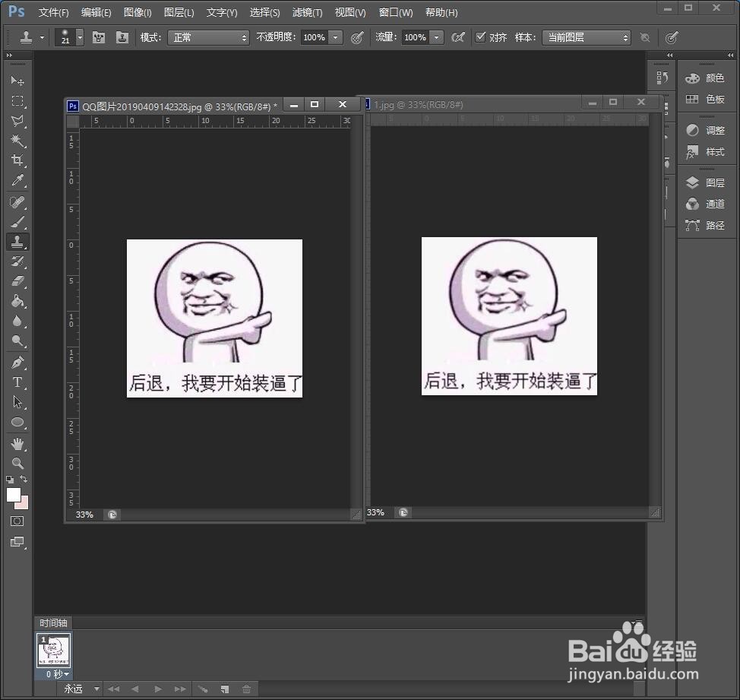Open the brush preset picker dropdown
Viewport: 740px width, 700px height.
pos(81,37)
